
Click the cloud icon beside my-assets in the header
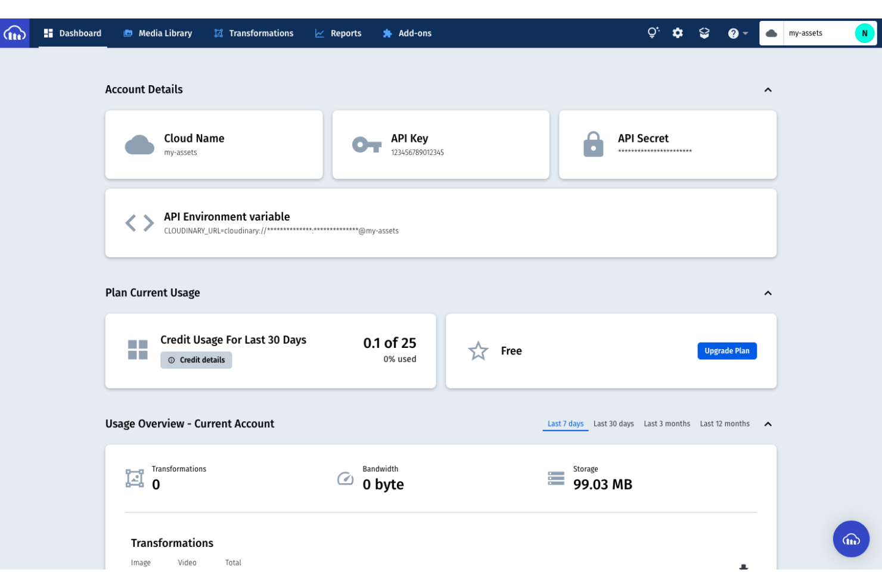point(771,33)
